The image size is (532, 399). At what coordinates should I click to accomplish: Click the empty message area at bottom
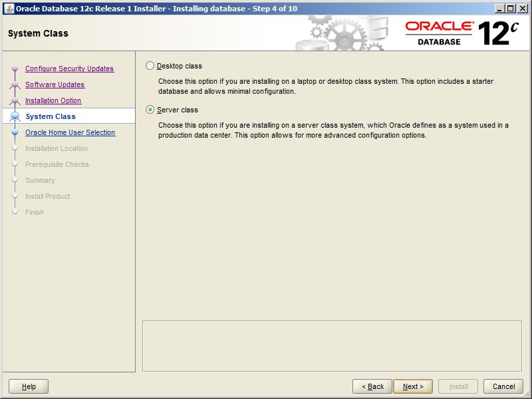point(332,346)
